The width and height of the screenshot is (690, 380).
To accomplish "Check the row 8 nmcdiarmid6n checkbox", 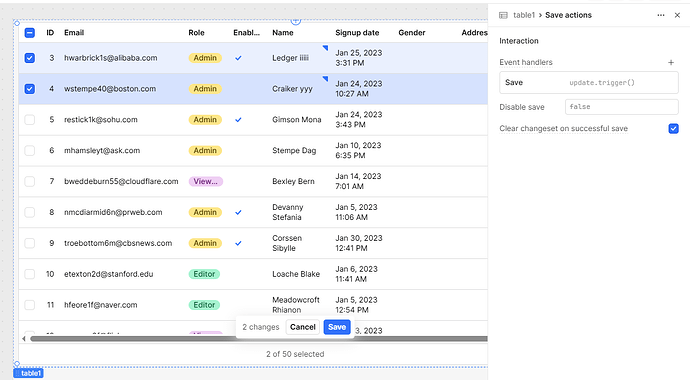I will click(x=29, y=212).
